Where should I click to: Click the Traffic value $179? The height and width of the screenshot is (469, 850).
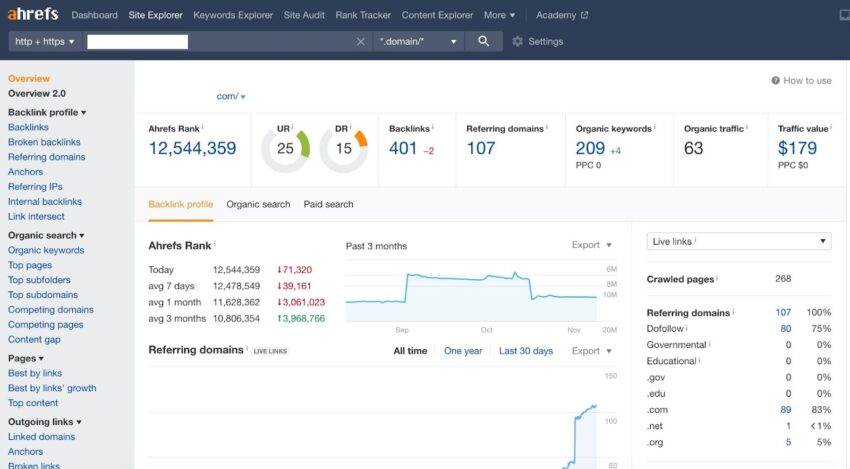click(797, 149)
